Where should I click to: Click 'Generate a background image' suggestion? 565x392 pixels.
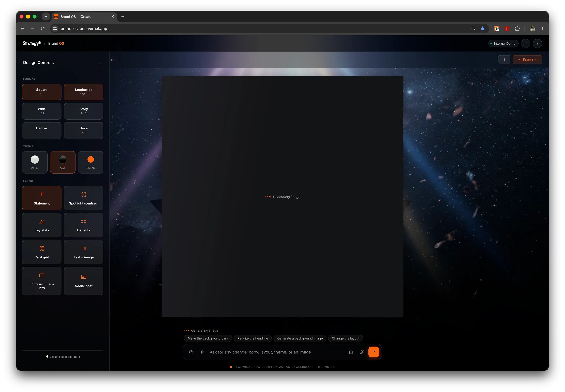pos(300,339)
